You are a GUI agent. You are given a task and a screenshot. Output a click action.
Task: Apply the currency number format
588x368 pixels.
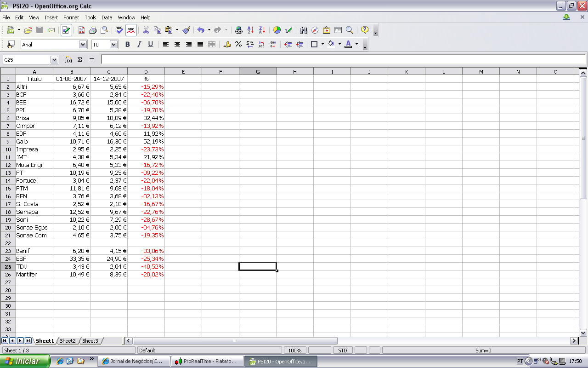pyautogui.click(x=227, y=45)
